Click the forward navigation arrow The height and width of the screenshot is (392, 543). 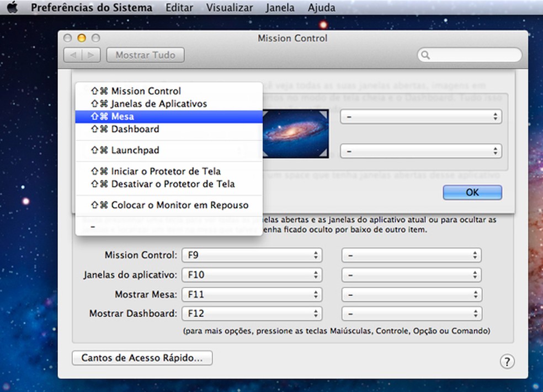click(90, 55)
